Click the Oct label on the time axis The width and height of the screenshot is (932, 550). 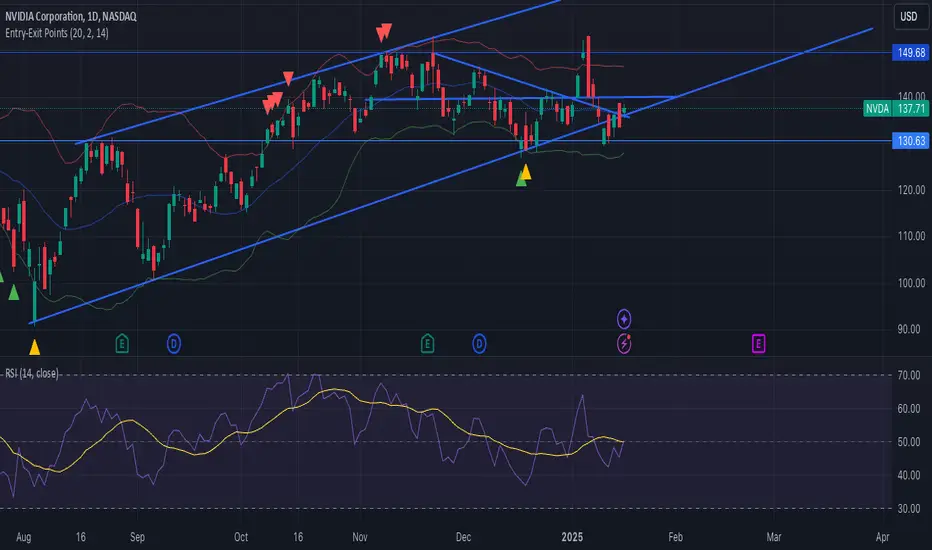point(241,537)
